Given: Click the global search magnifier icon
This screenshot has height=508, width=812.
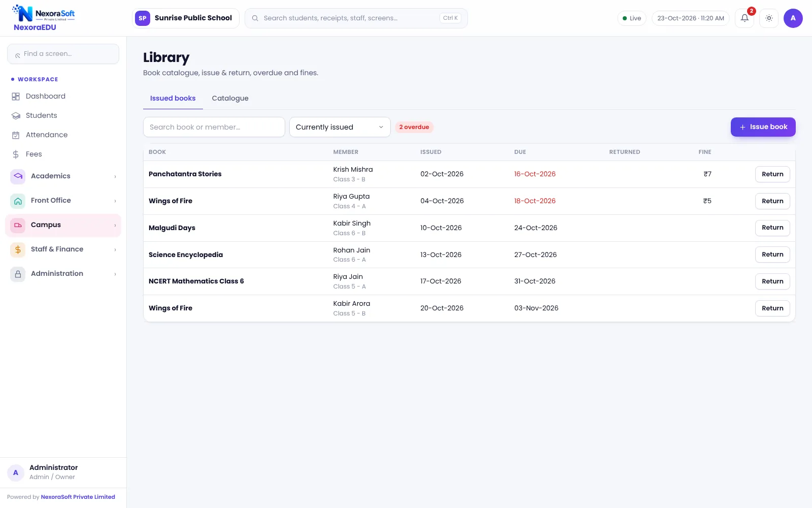Looking at the screenshot, I should pyautogui.click(x=255, y=18).
